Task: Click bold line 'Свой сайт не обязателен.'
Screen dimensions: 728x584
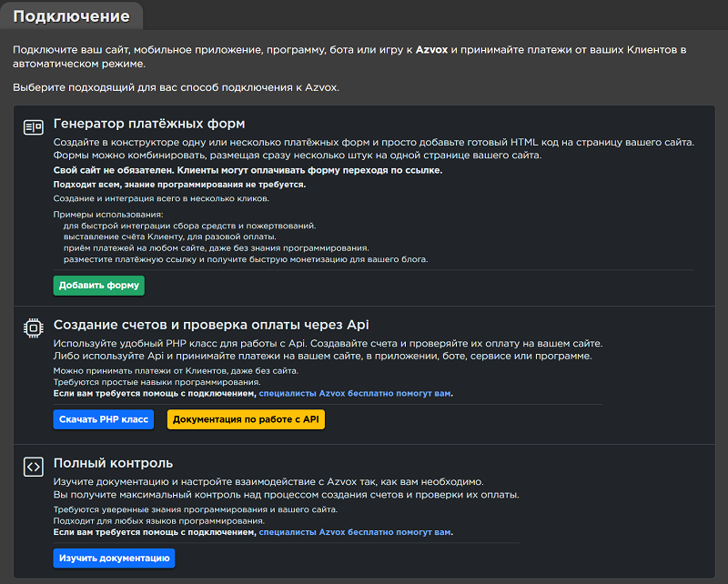Action: [x=115, y=170]
